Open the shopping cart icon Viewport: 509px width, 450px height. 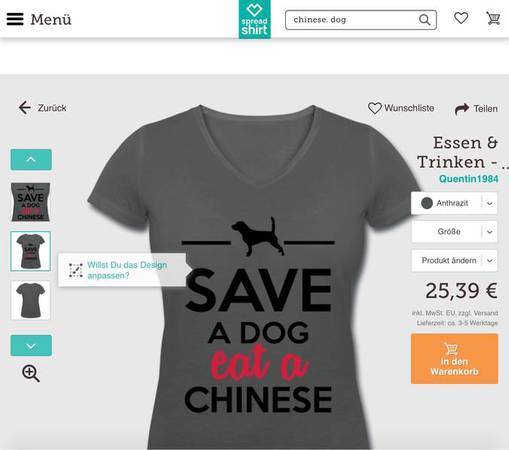[493, 18]
